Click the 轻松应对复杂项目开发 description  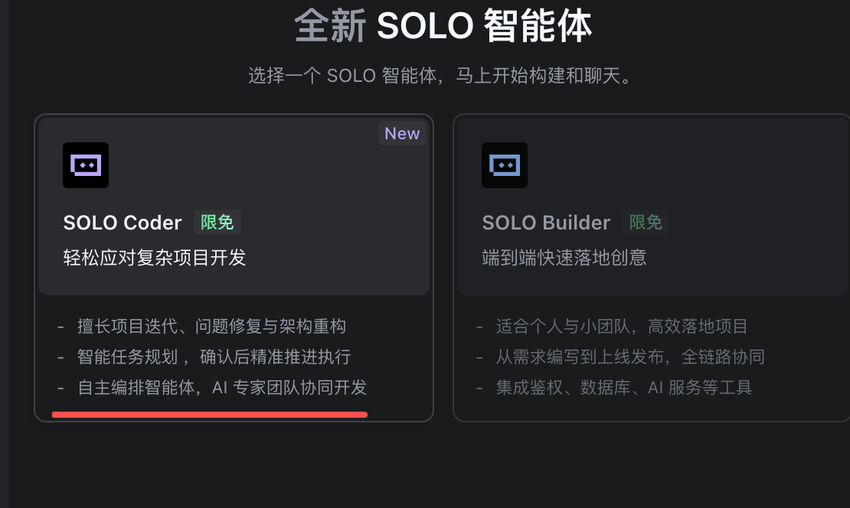[x=154, y=258]
